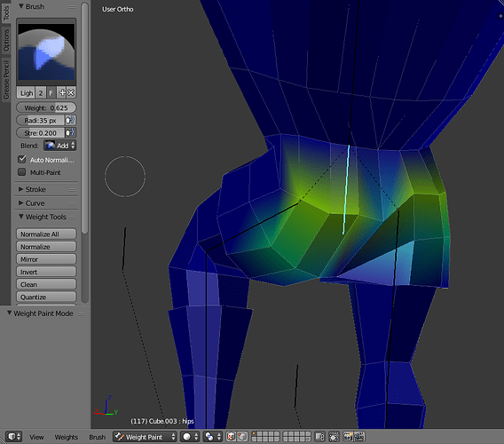Open the Weights menu
This screenshot has height=444, width=504.
point(67,437)
